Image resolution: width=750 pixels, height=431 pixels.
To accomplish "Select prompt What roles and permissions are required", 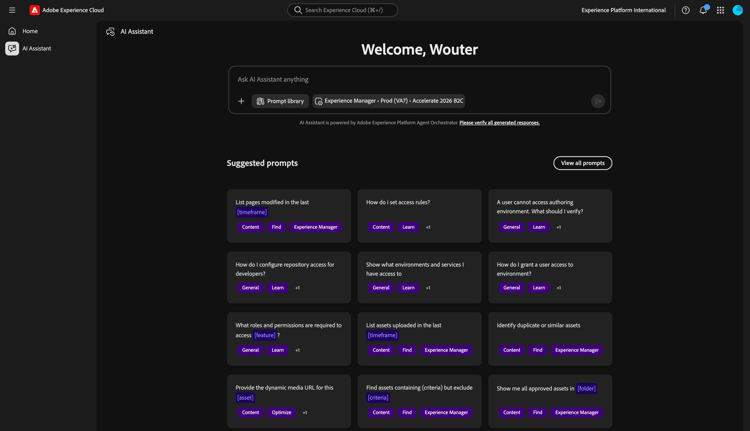I will click(289, 339).
